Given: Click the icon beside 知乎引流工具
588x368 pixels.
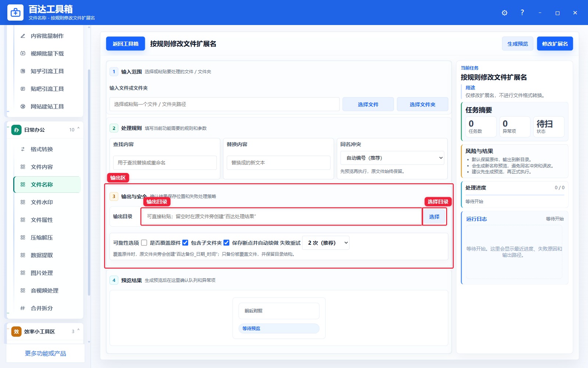Looking at the screenshot, I should click(23, 71).
